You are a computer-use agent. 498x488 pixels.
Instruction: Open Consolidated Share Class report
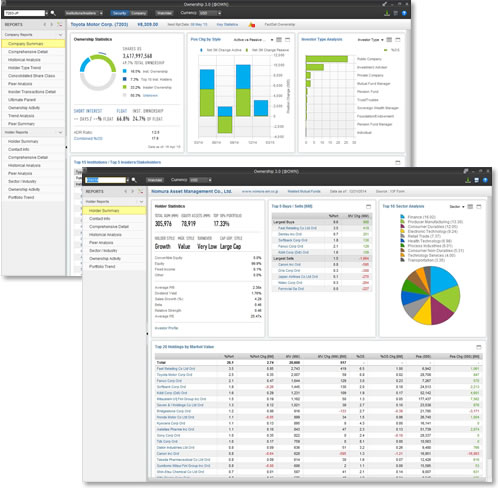tap(32, 76)
